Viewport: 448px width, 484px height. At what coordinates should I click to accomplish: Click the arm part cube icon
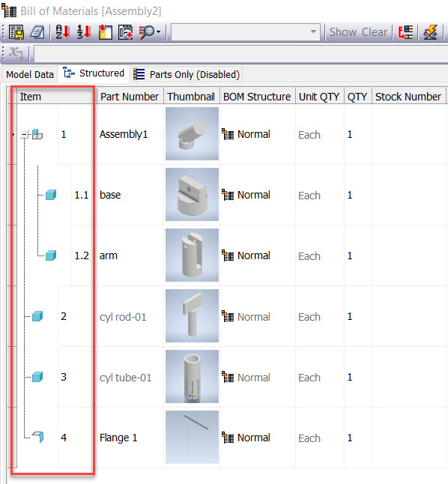pos(51,255)
